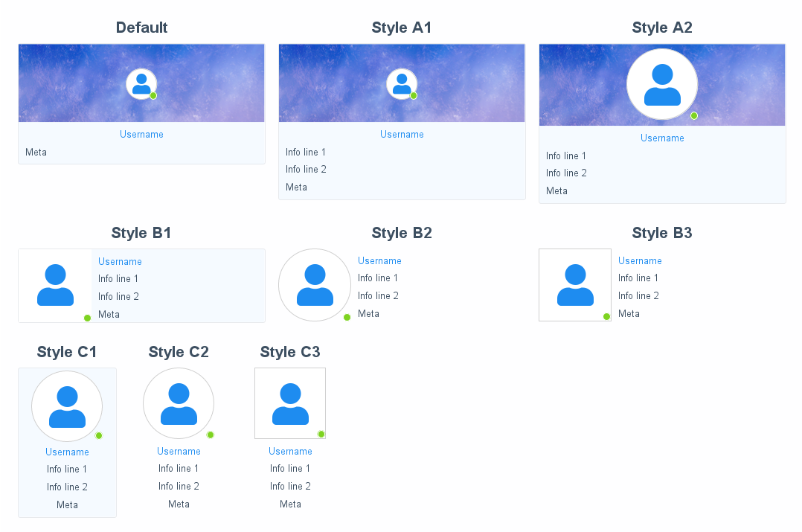This screenshot has height=532, width=802.
Task: Click the avatar icon in Default card
Action: click(141, 83)
